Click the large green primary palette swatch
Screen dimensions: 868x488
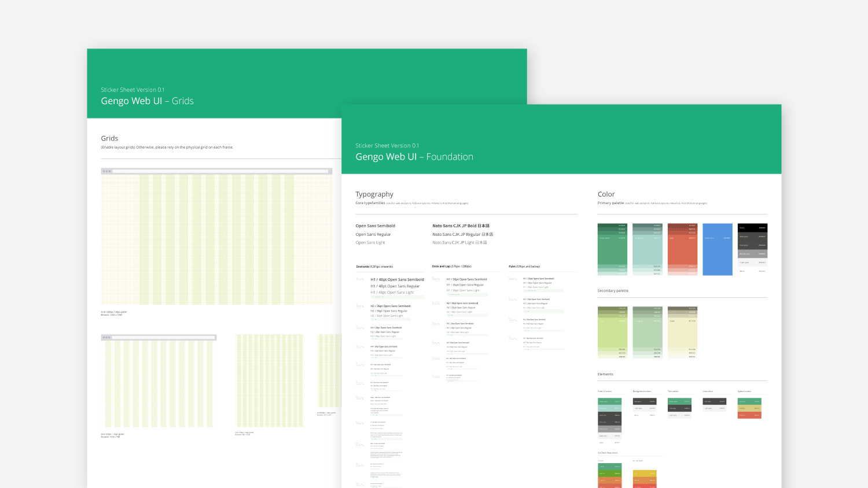[x=612, y=249]
